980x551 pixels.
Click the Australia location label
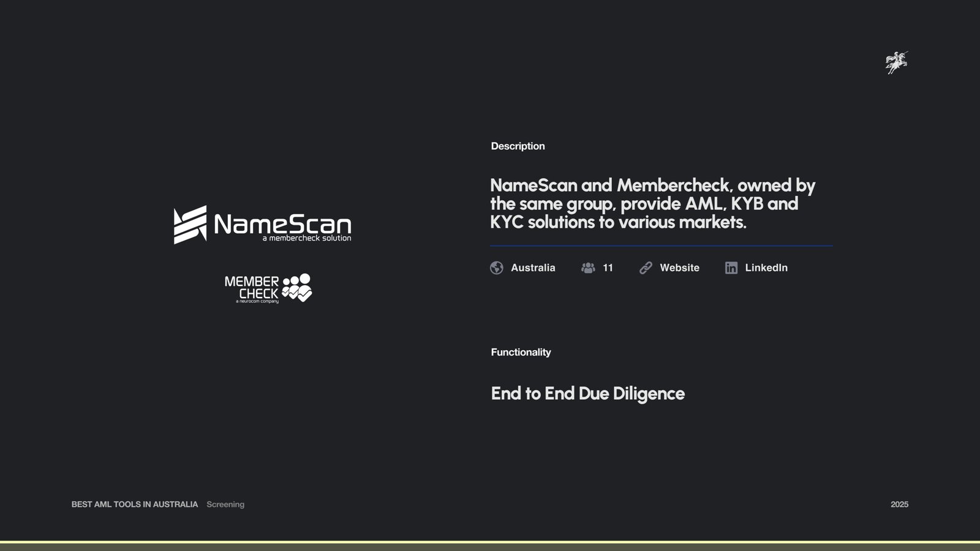pos(533,268)
